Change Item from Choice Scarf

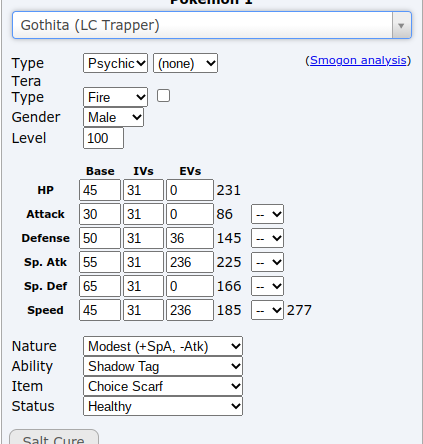[x=163, y=386]
